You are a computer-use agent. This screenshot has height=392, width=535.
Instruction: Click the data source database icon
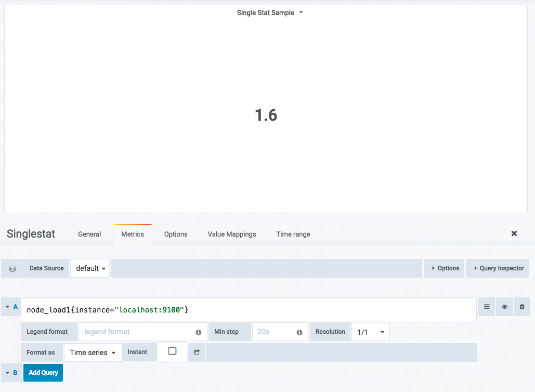click(x=12, y=269)
